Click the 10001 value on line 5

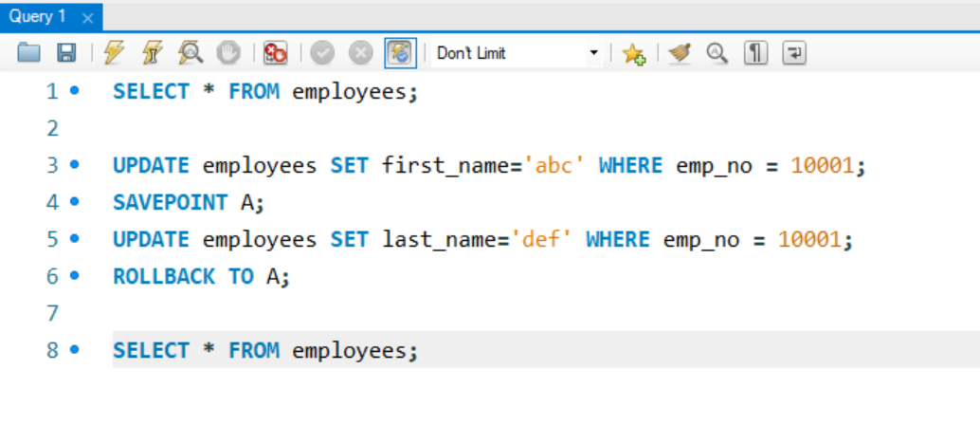pyautogui.click(x=809, y=239)
